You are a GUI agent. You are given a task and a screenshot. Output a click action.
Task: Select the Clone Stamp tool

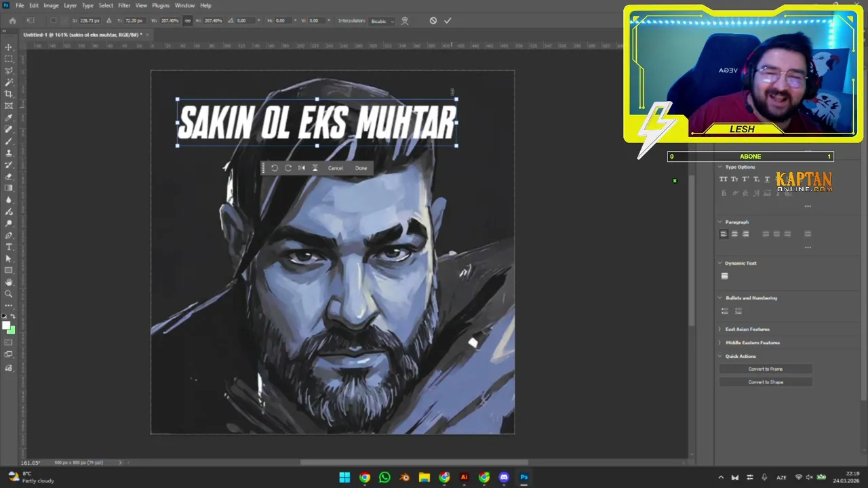(x=9, y=153)
